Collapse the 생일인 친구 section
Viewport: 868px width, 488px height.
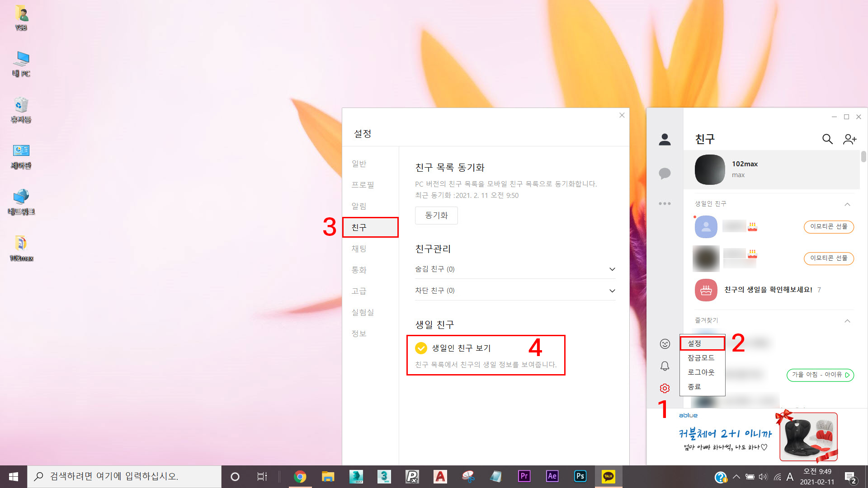tap(847, 204)
